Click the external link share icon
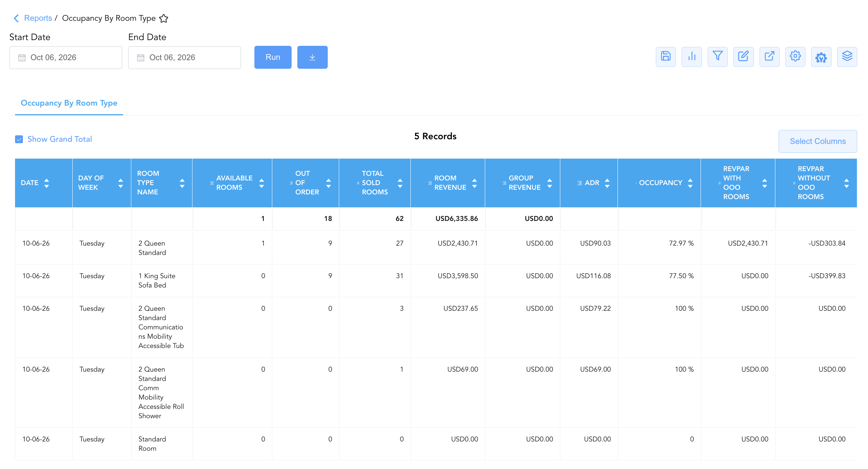 tap(769, 57)
